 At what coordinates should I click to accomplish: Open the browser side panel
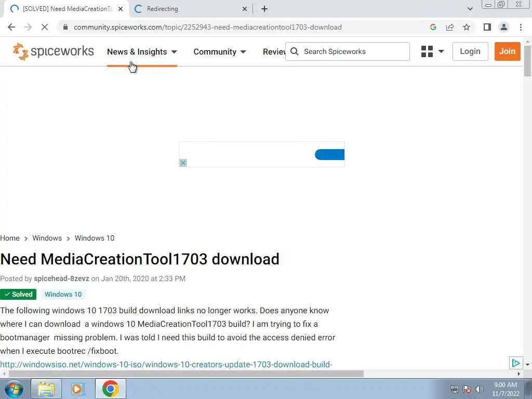[x=487, y=27]
